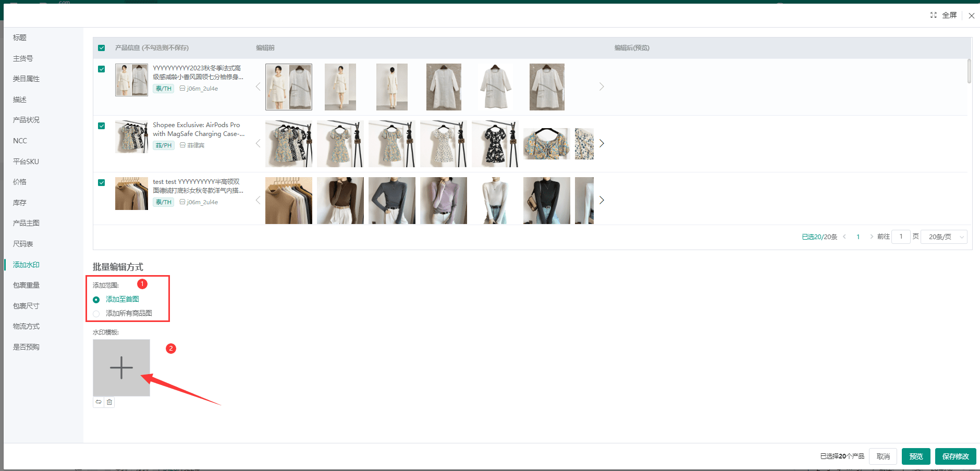Click the replace icon under watermark template
This screenshot has width=980, height=471.
99,402
